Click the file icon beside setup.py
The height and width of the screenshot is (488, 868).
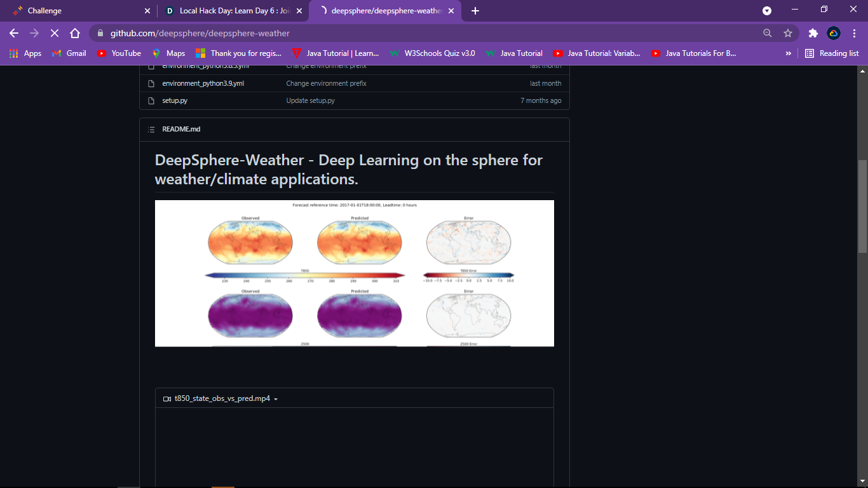coord(151,100)
